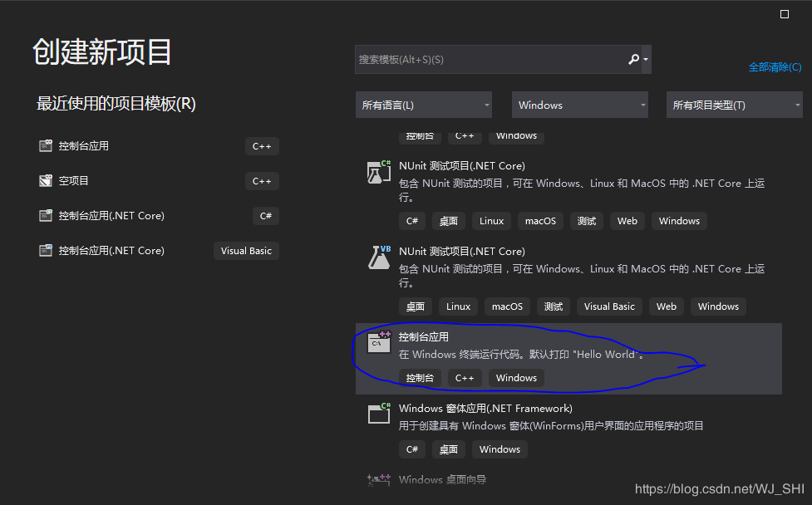Image resolution: width=812 pixels, height=505 pixels.
Task: Select recent 控制台应用(.NET Core) with C# tag
Action: coord(159,216)
